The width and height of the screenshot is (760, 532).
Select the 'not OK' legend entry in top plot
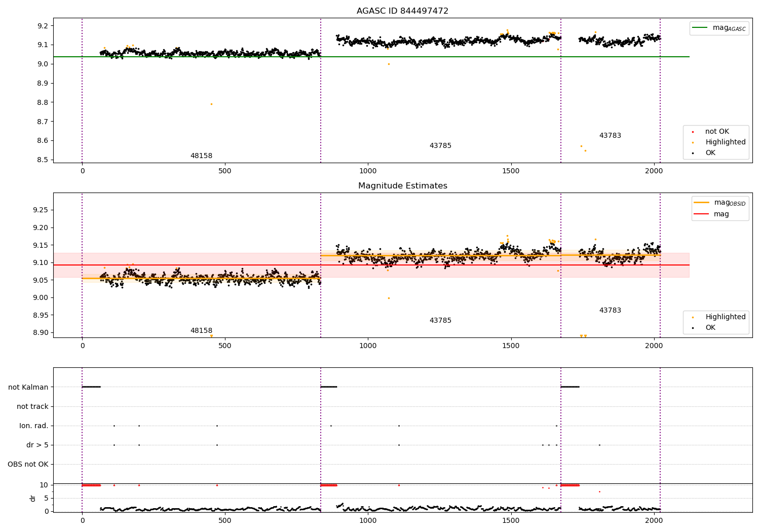tap(716, 132)
